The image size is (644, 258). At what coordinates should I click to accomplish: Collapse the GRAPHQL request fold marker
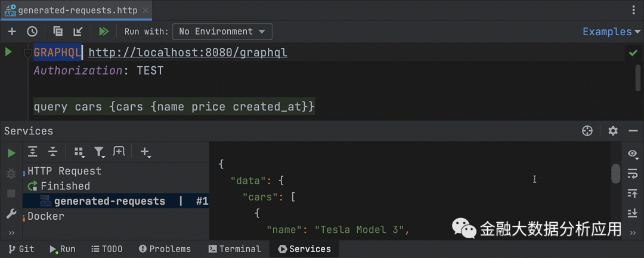[x=27, y=54]
